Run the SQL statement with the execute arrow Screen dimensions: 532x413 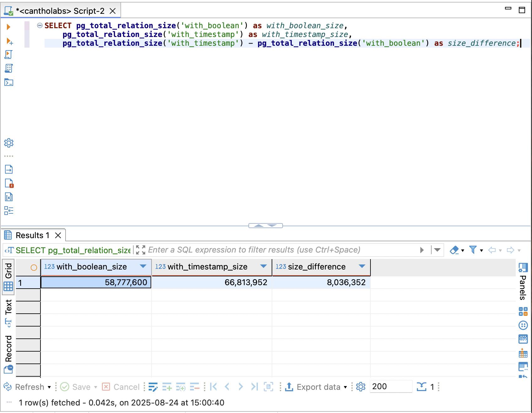pos(8,27)
